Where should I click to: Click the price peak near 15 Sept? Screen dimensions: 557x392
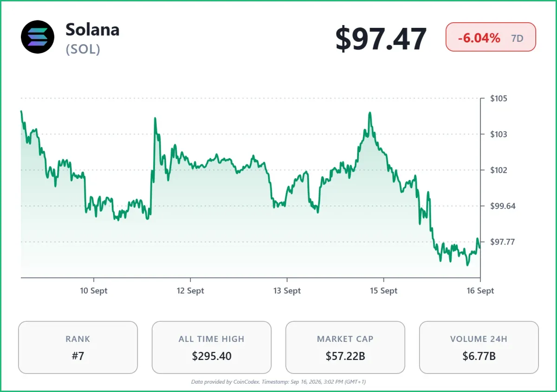click(369, 113)
